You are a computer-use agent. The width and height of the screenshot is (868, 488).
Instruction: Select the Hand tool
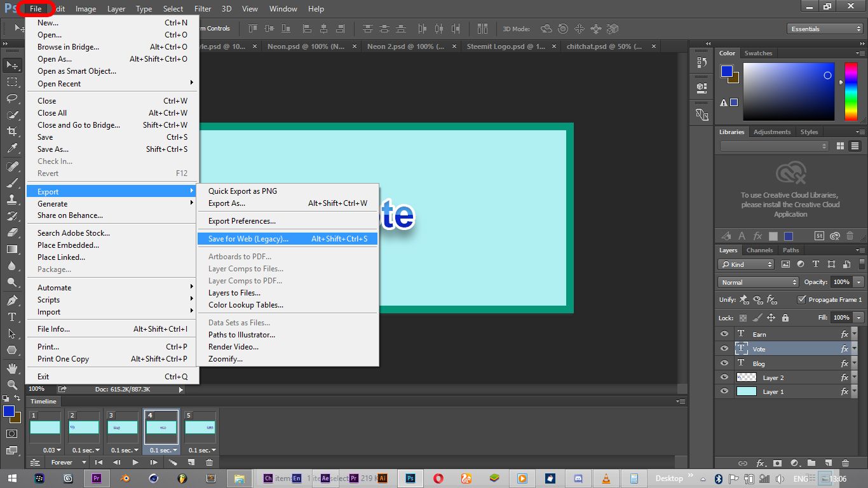[11, 369]
